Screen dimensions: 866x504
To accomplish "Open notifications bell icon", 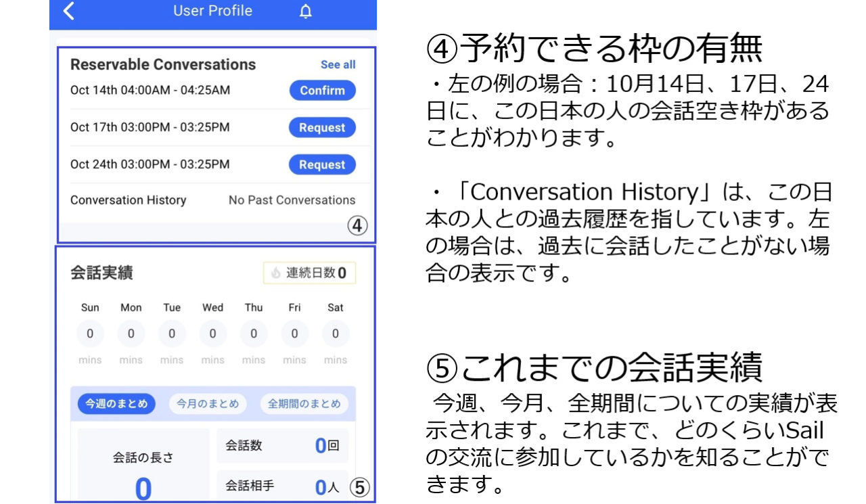I will point(306,12).
